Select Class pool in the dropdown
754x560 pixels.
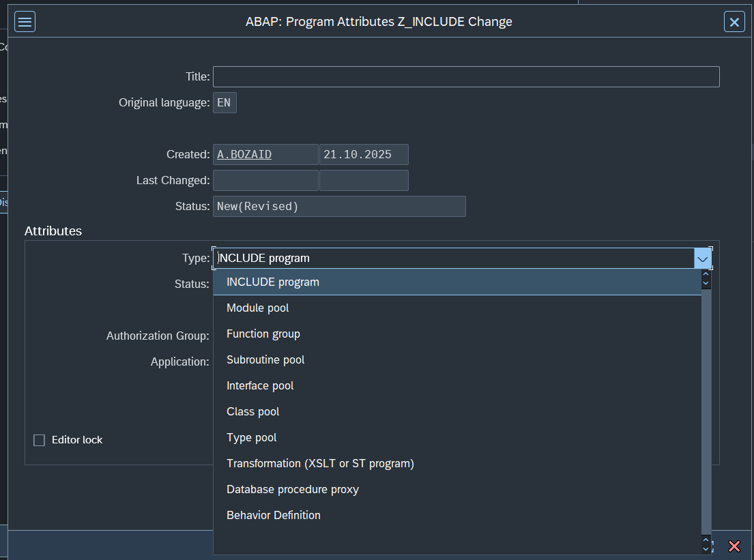click(253, 412)
